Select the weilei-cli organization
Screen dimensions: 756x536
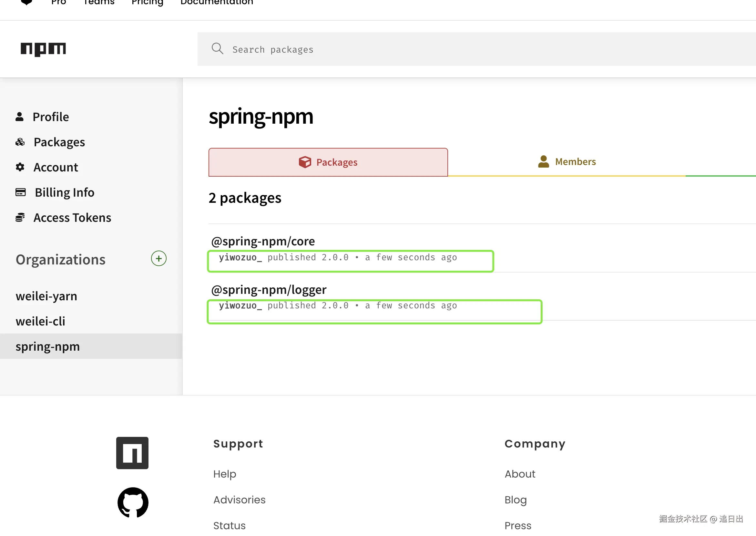pos(41,321)
